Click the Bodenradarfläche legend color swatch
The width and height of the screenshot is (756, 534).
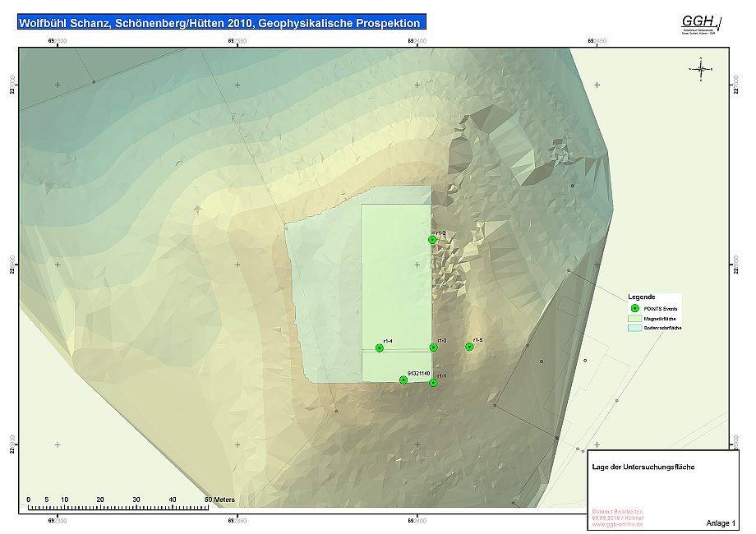click(x=634, y=327)
